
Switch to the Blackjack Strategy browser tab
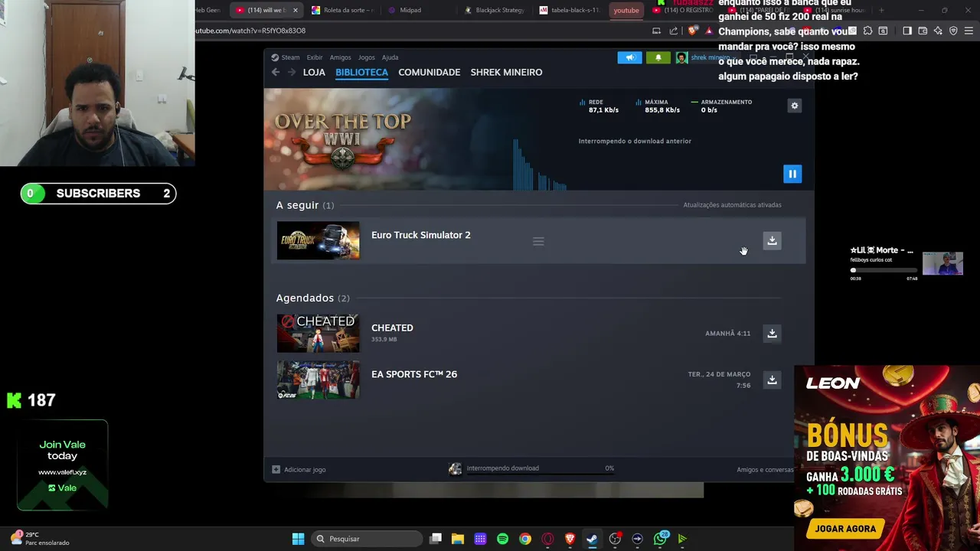click(494, 10)
